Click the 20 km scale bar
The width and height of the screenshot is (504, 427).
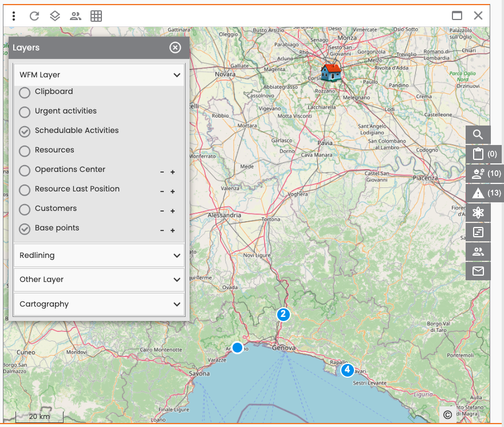pos(39,417)
